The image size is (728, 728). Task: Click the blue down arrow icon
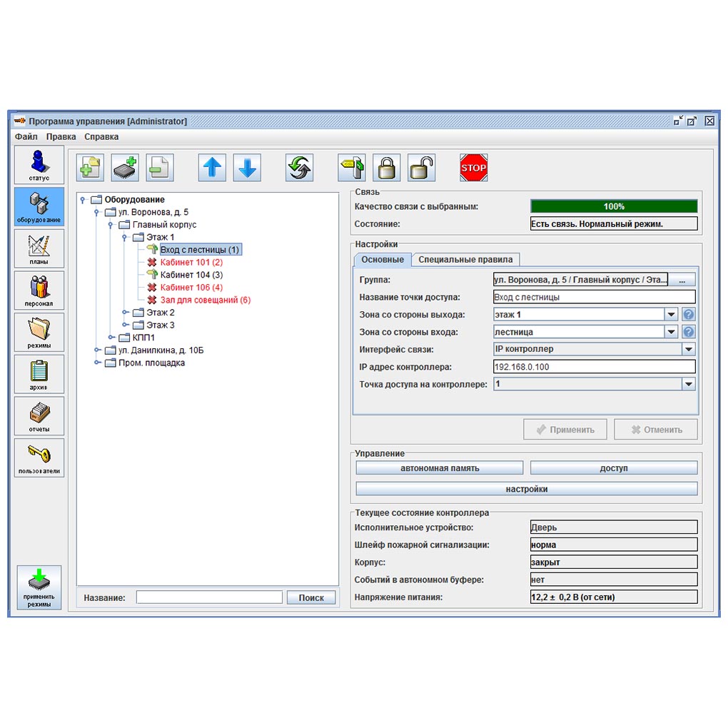tap(247, 168)
